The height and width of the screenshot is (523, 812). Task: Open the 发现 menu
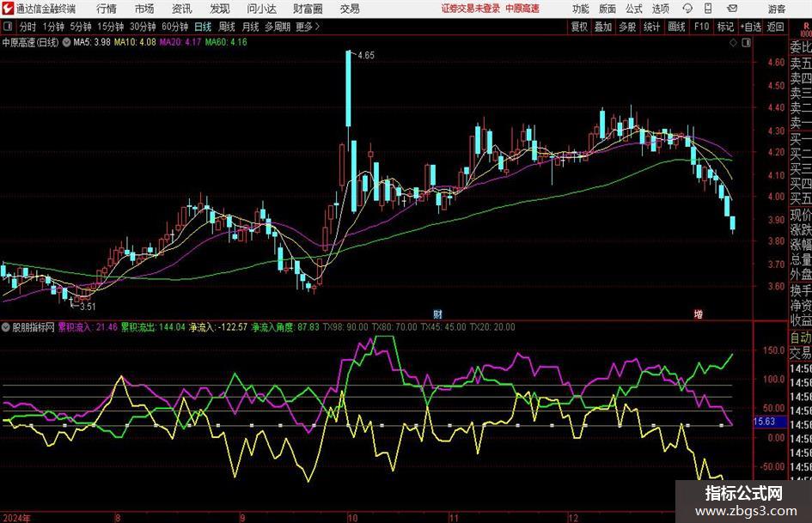[x=220, y=9]
